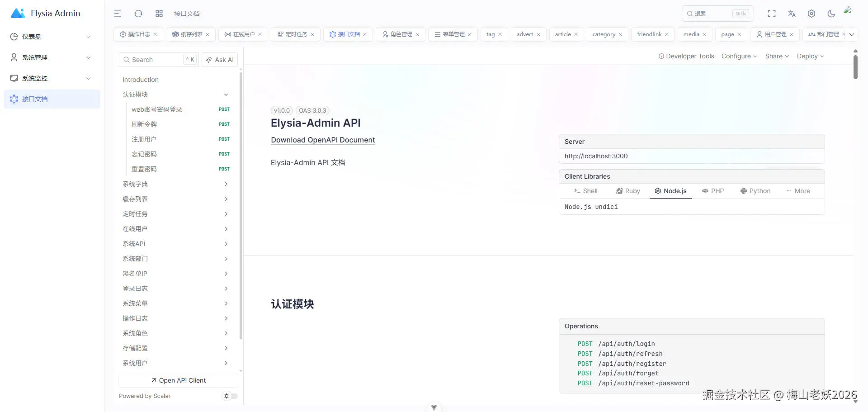Screen dimensions: 868x412
Task: Open 接口文档 in the left sidebar
Action: [52, 99]
